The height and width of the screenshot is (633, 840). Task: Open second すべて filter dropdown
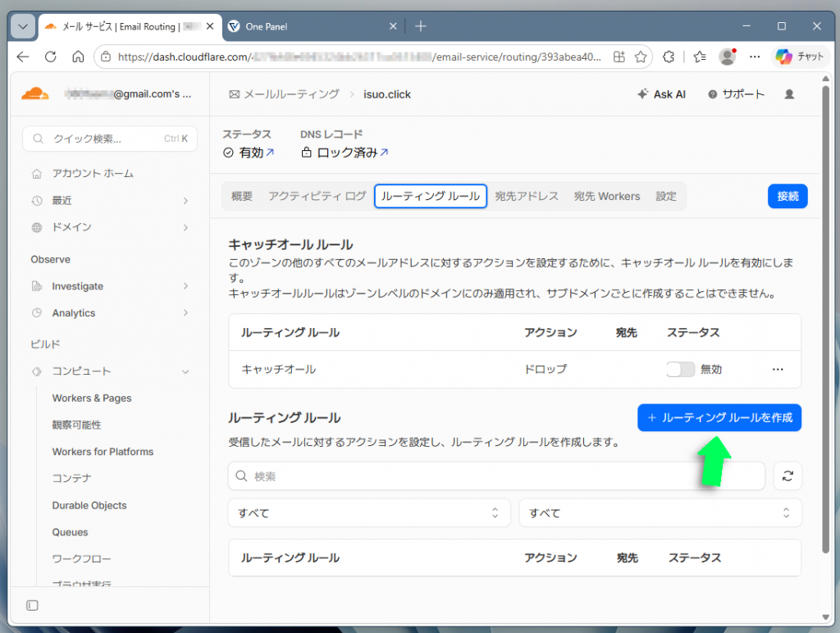[x=660, y=512]
